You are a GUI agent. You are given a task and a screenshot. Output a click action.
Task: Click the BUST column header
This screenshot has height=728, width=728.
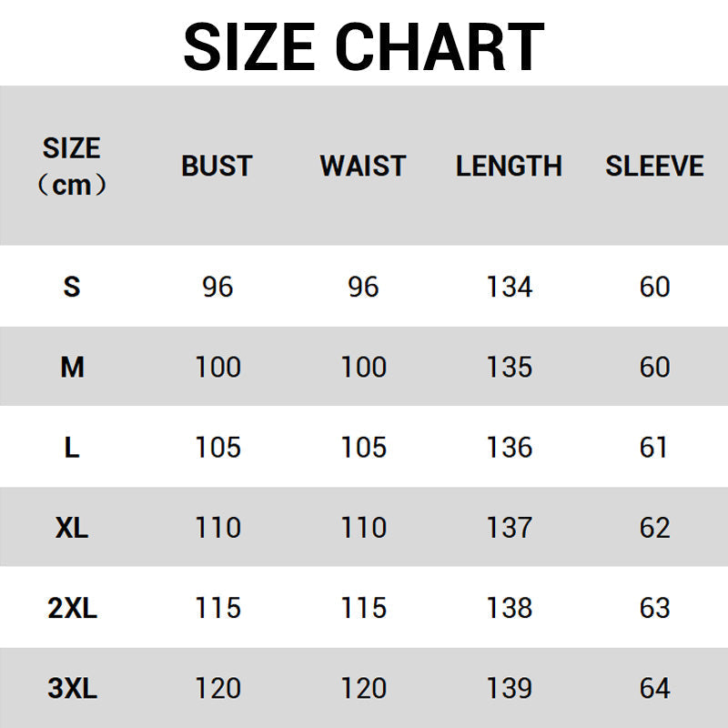click(x=217, y=166)
